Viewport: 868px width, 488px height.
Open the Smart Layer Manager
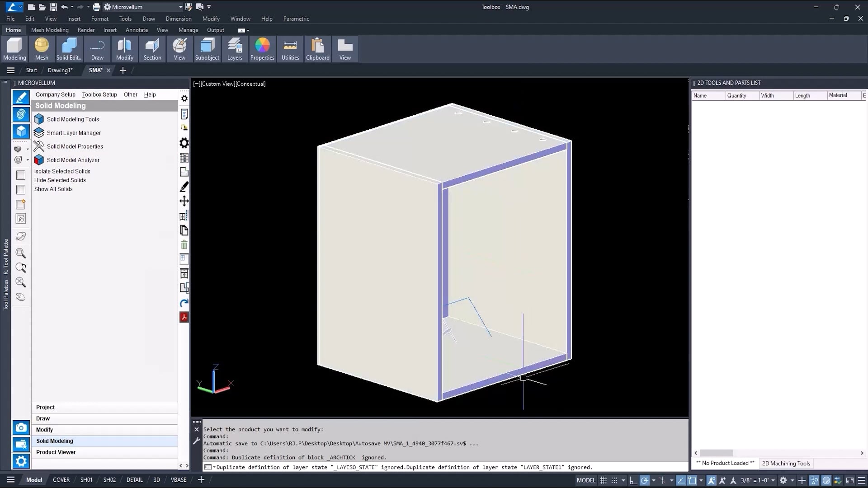pyautogui.click(x=73, y=133)
